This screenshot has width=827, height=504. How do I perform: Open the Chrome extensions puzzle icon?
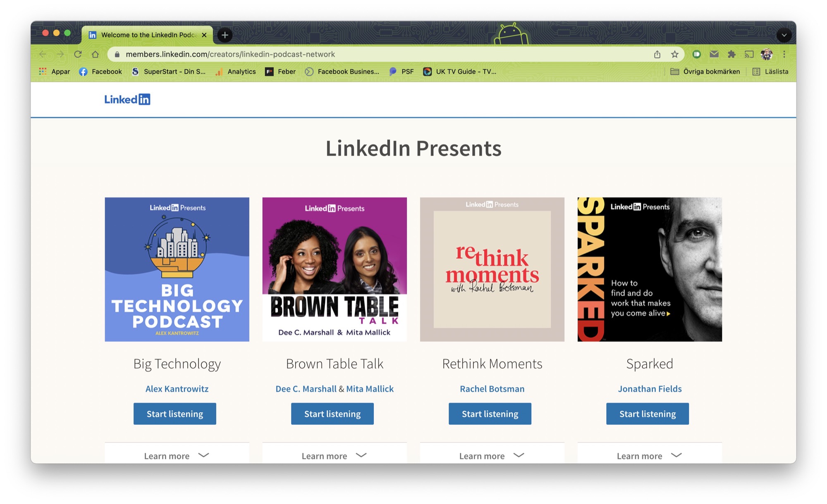coord(732,54)
